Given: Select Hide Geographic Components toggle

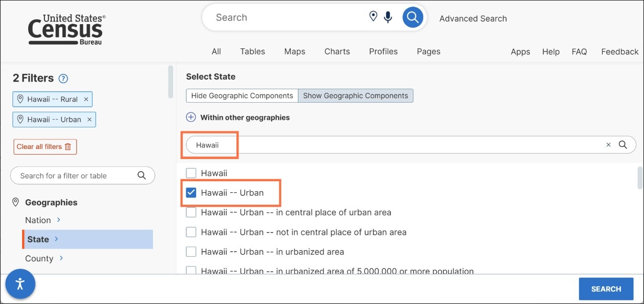Looking at the screenshot, I should [x=242, y=96].
